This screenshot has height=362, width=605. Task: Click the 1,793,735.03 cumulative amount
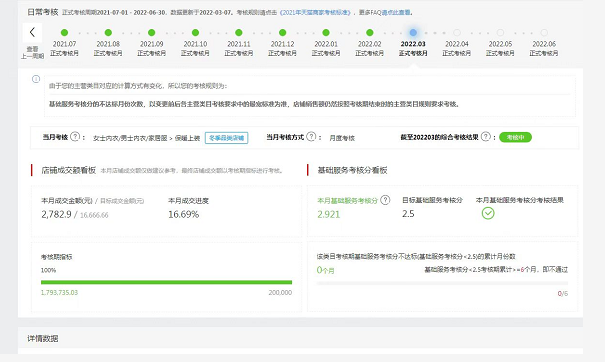click(x=59, y=293)
